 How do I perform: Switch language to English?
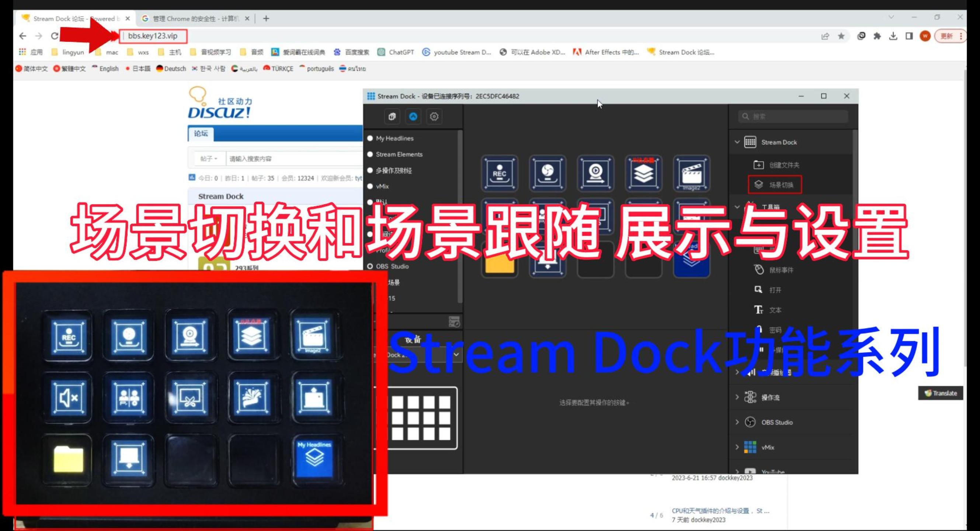105,69
